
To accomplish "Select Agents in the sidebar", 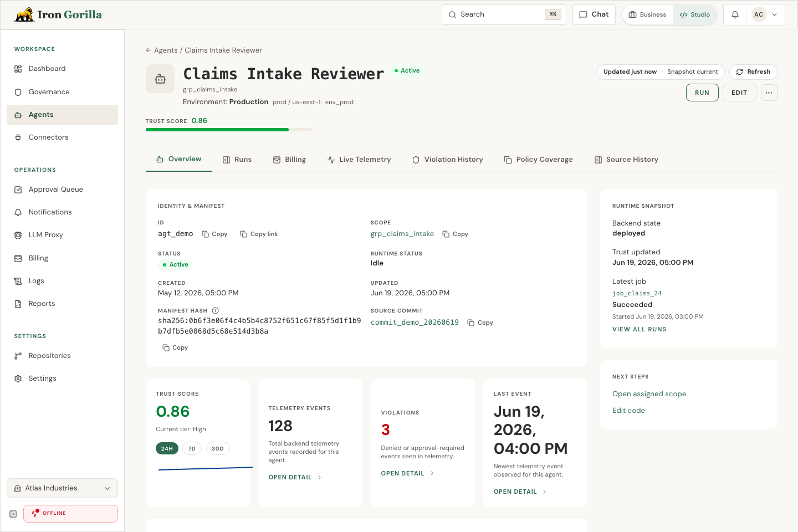I will click(x=62, y=115).
